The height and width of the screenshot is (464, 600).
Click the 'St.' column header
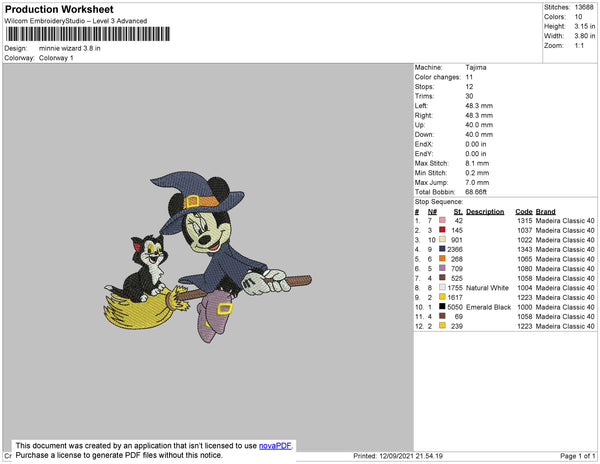click(458, 212)
